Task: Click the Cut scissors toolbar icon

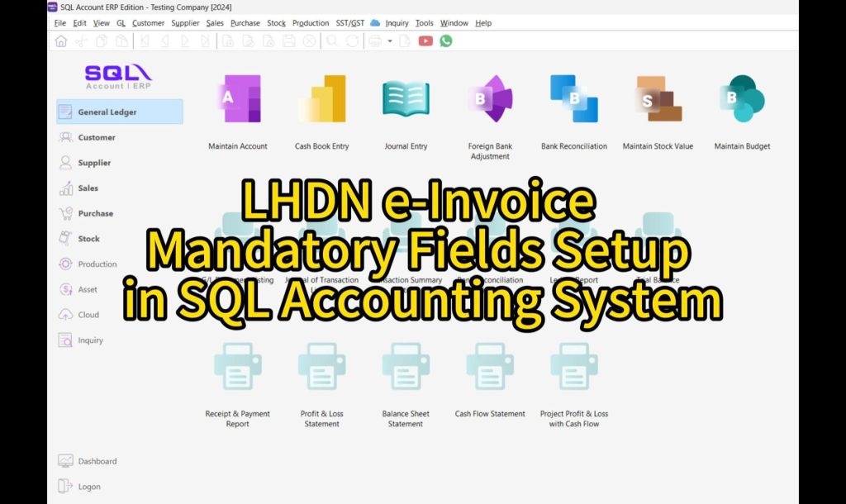Action: click(82, 41)
